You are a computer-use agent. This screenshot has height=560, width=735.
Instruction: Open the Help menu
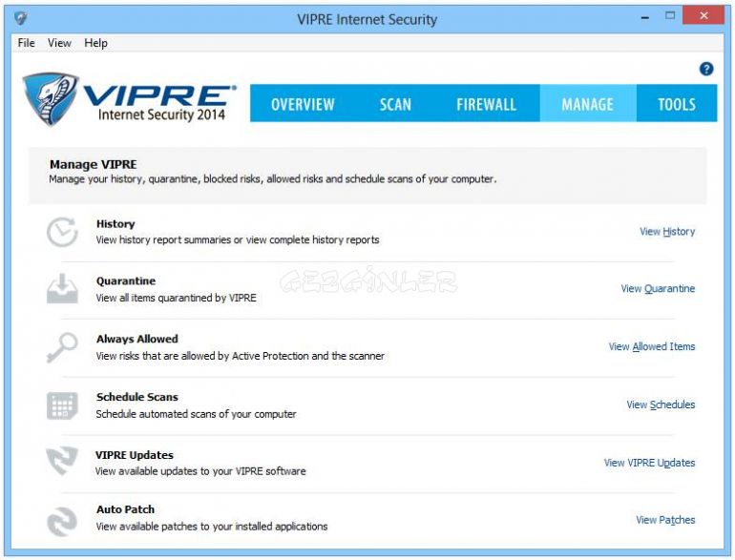point(95,43)
